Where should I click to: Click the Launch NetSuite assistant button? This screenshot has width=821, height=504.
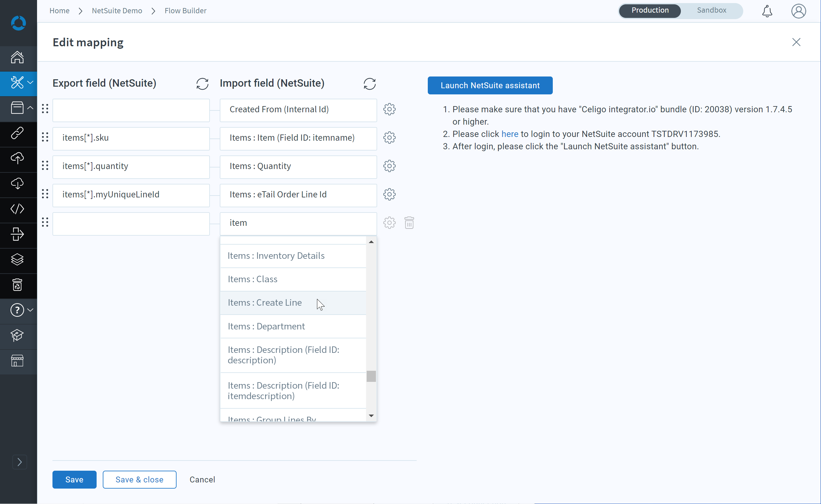490,85
